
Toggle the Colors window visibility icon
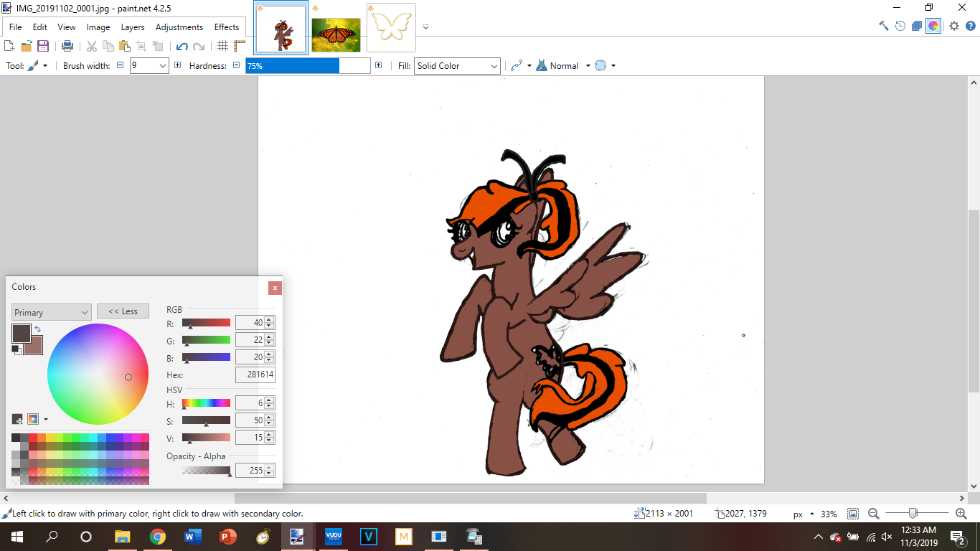click(x=933, y=26)
